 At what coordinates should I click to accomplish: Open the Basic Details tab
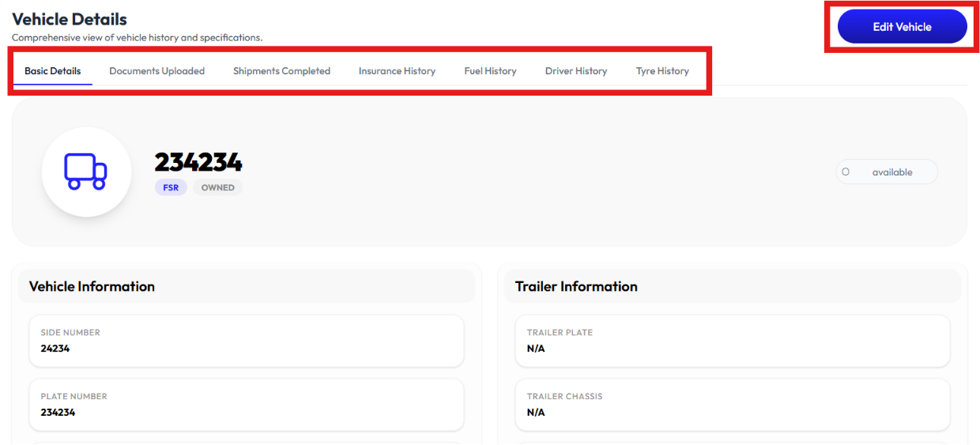coord(53,71)
